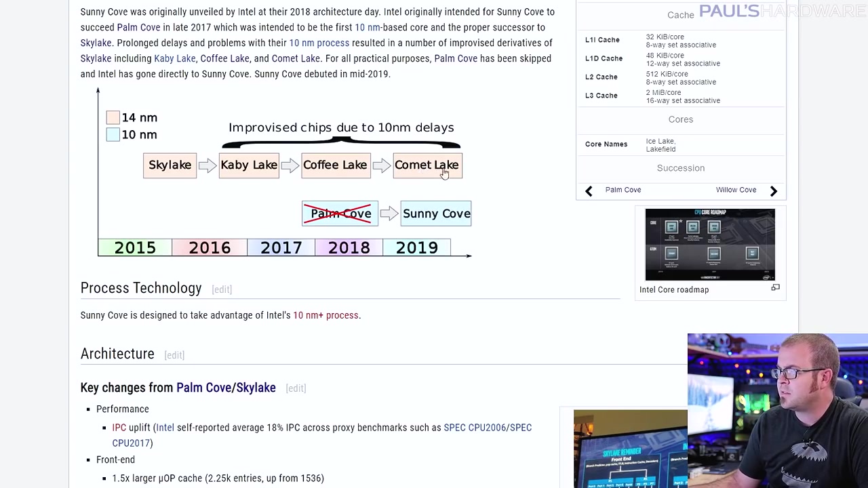
Task: Click the Performance bullet item
Action: click(123, 409)
